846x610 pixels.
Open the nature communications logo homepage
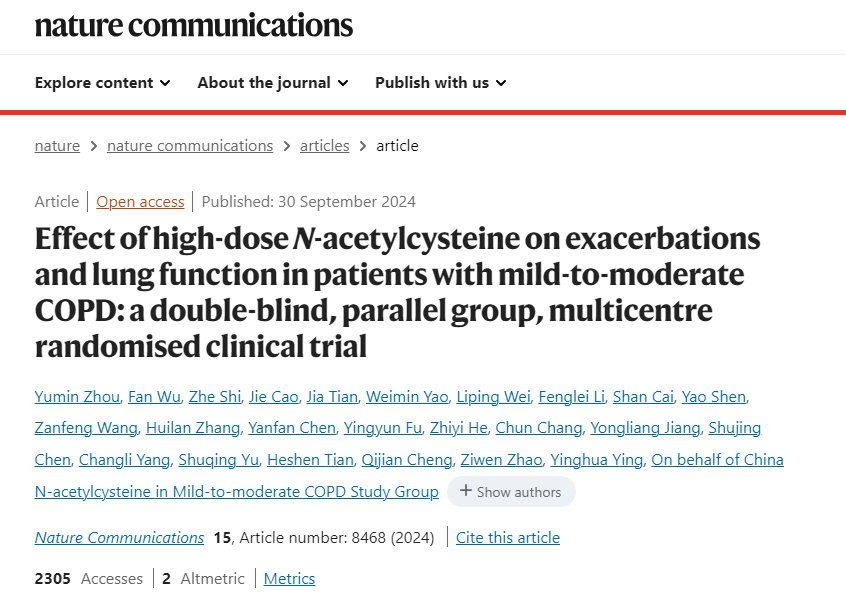(194, 25)
